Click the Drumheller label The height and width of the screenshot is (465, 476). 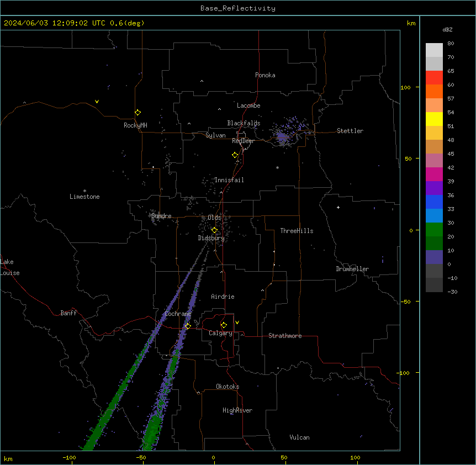[x=352, y=269]
